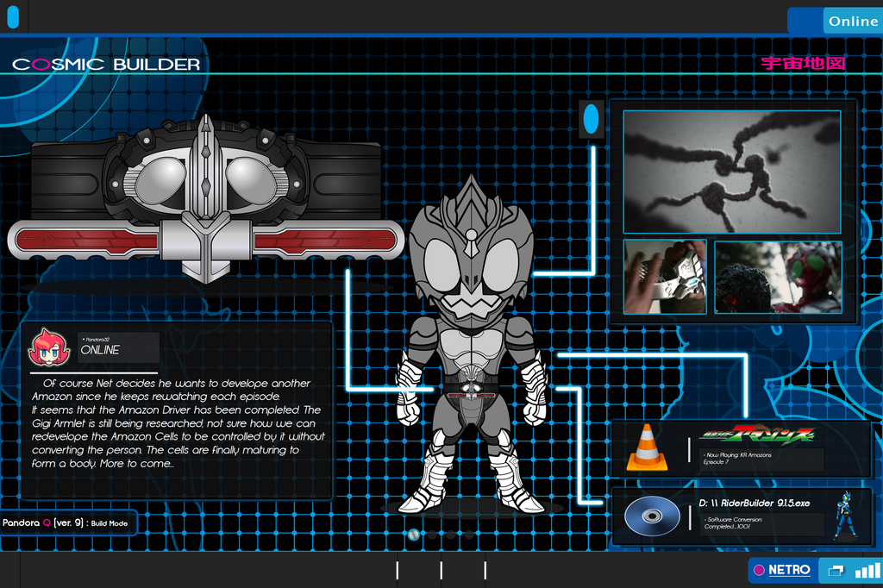Select the Amazon Driver belt image
Viewport: 883px width, 588px height.
coord(205,199)
